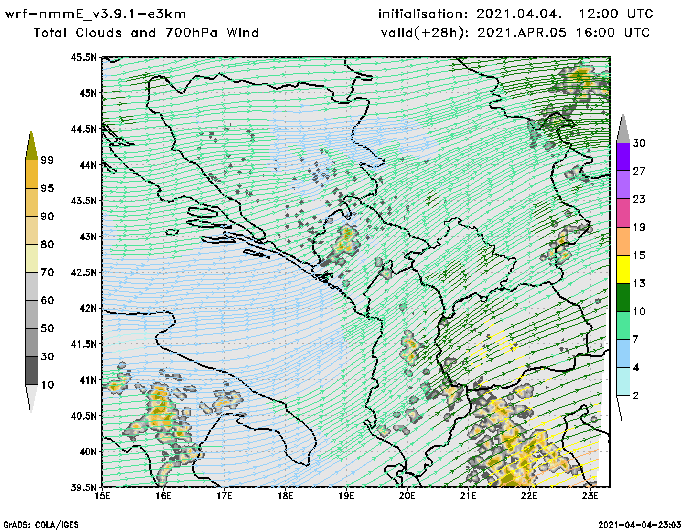Click the 90–80 cloud color swatch
The height and width of the screenshot is (530, 700).
(x=32, y=230)
